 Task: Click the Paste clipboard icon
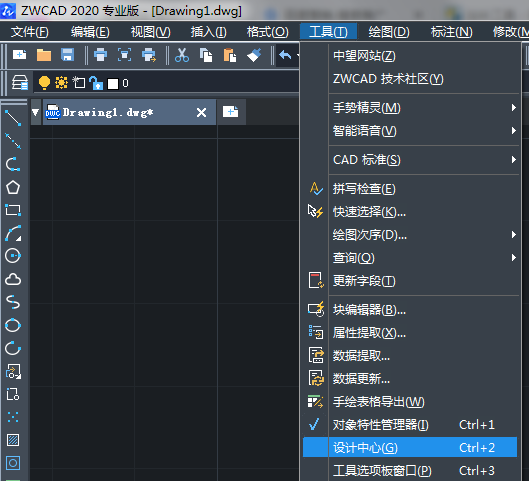point(230,55)
